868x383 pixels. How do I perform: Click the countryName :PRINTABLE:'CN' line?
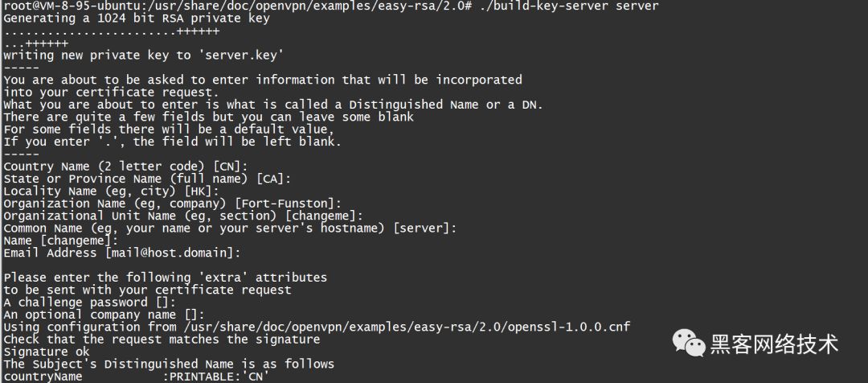tap(136, 377)
